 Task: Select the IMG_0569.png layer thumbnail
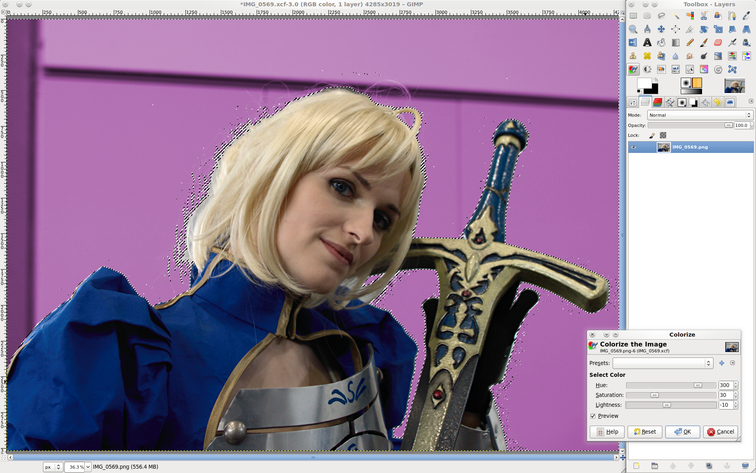click(x=664, y=147)
